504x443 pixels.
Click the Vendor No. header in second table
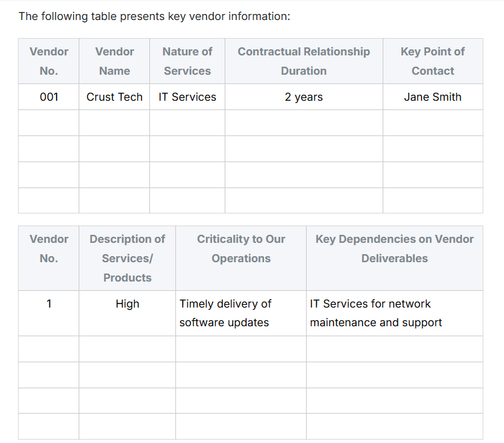coord(49,249)
